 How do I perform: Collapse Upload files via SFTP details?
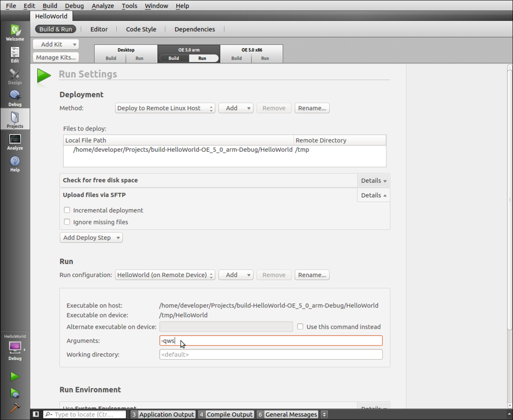pyautogui.click(x=373, y=195)
